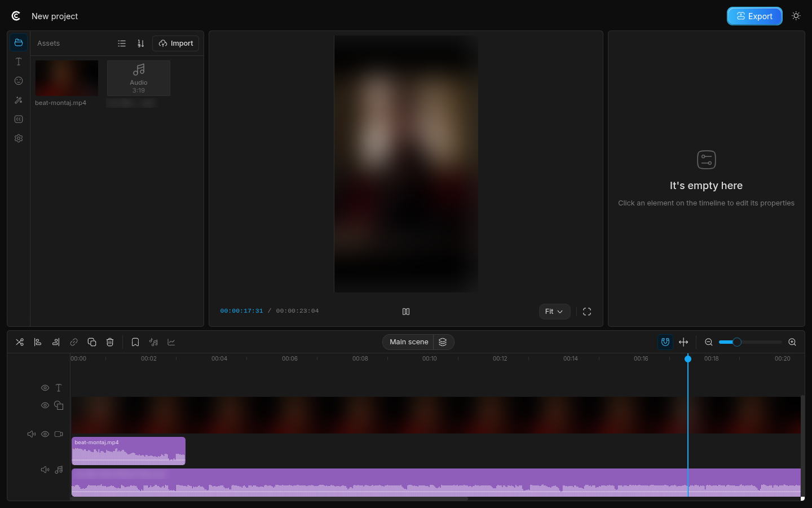Select the beat-montaj.mp4 asset thumbnail
This screenshot has height=508, width=812.
[67, 78]
